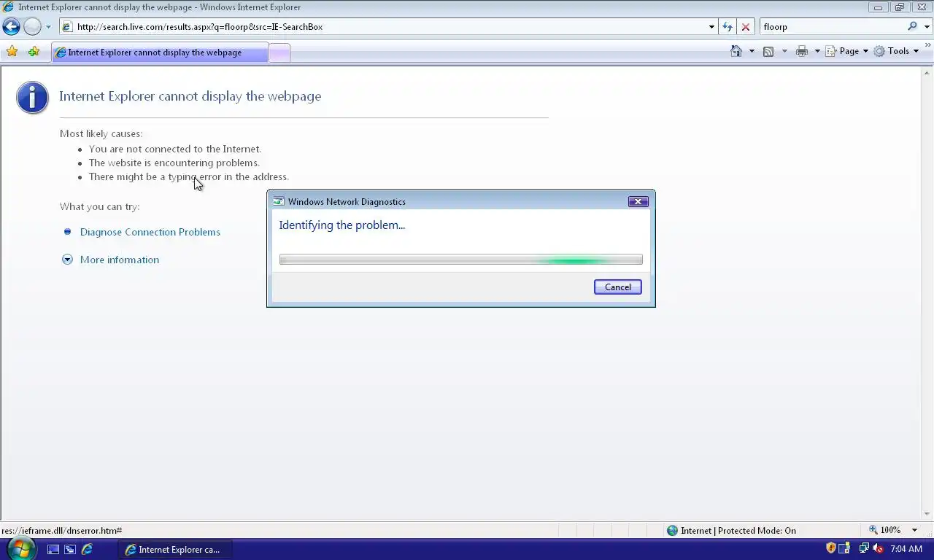Click the 7:04 AM clock

point(906,549)
